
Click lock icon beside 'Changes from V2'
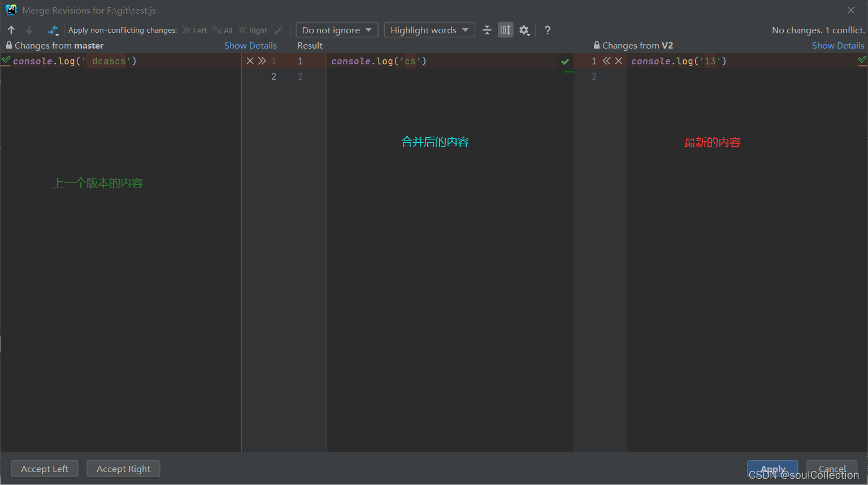(597, 45)
